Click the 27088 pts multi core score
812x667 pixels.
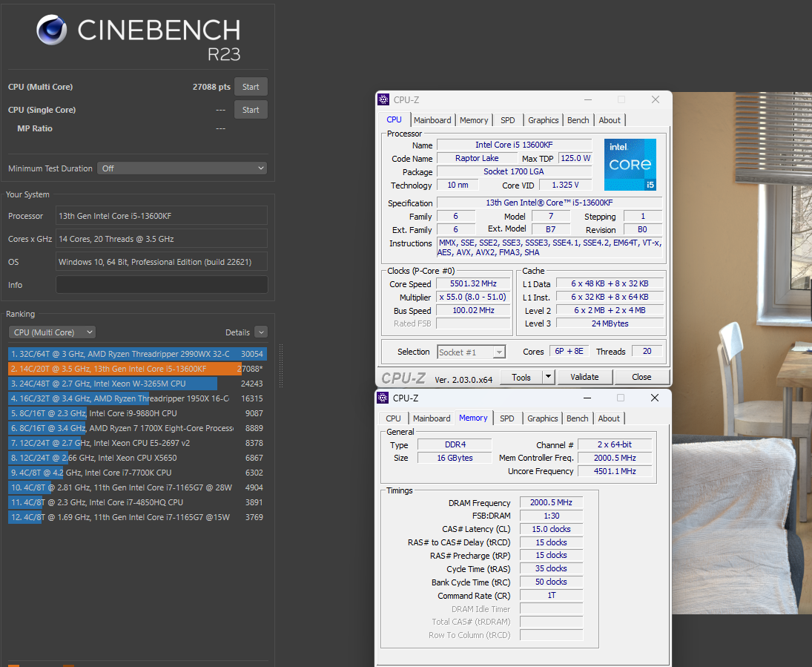click(211, 87)
